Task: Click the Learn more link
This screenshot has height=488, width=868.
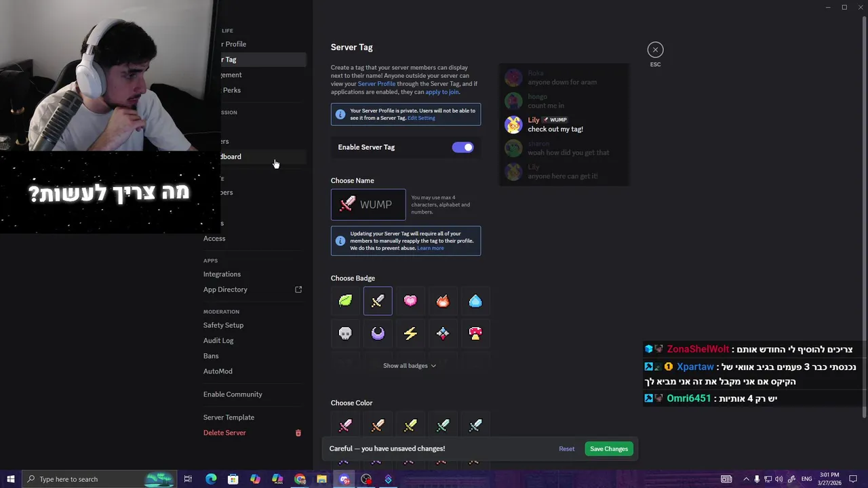Action: [x=431, y=248]
